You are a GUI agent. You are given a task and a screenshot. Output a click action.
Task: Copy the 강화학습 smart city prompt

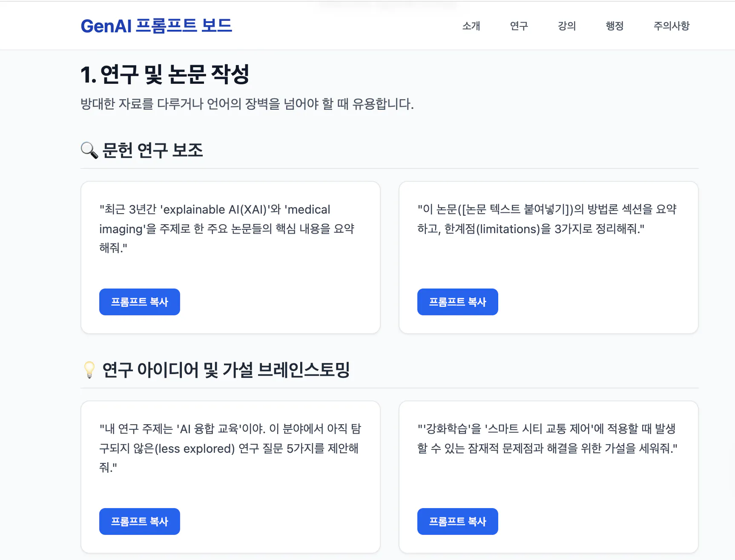(457, 521)
